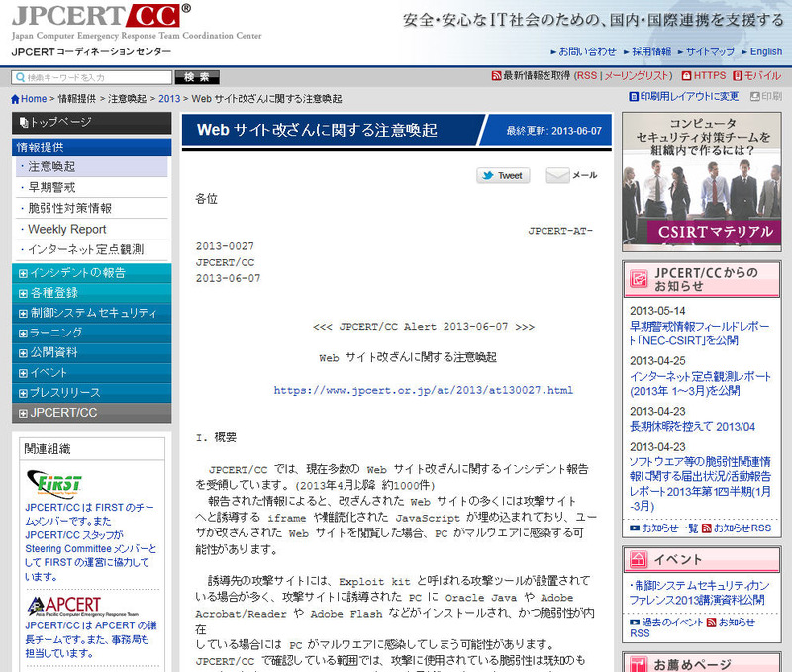
Task: Open the at130027.html alert URL
Action: pos(423,390)
